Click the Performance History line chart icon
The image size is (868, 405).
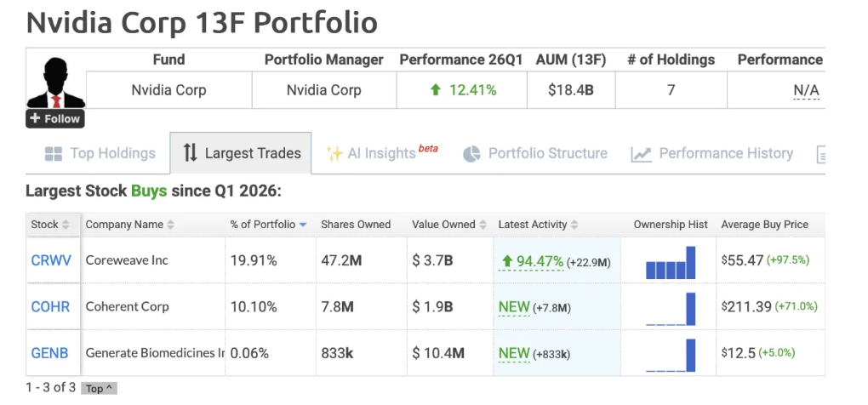point(641,154)
